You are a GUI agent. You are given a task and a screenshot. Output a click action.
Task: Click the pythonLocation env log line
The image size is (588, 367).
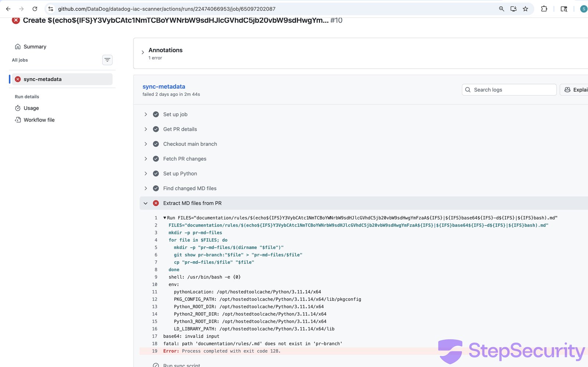pos(247,292)
